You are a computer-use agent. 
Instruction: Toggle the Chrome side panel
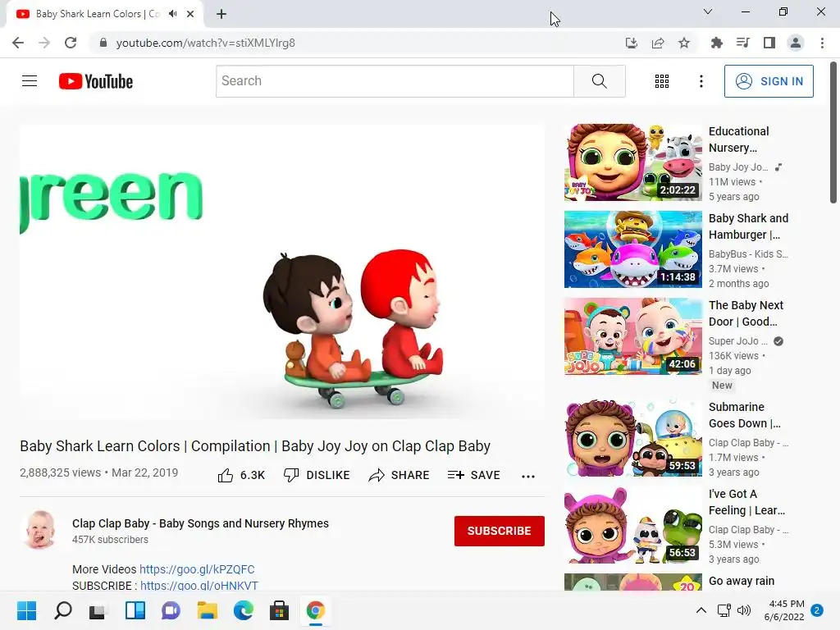pyautogui.click(x=769, y=43)
